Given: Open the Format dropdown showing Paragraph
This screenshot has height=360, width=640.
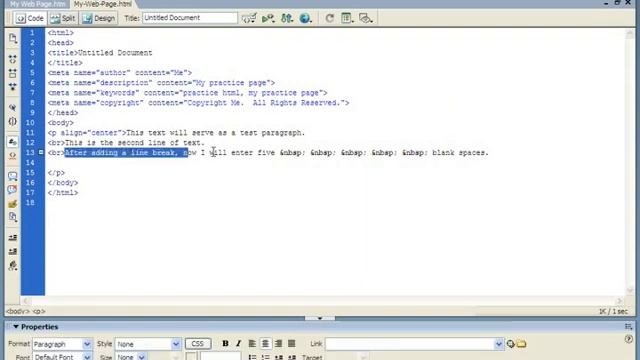Looking at the screenshot, I should 62,344.
